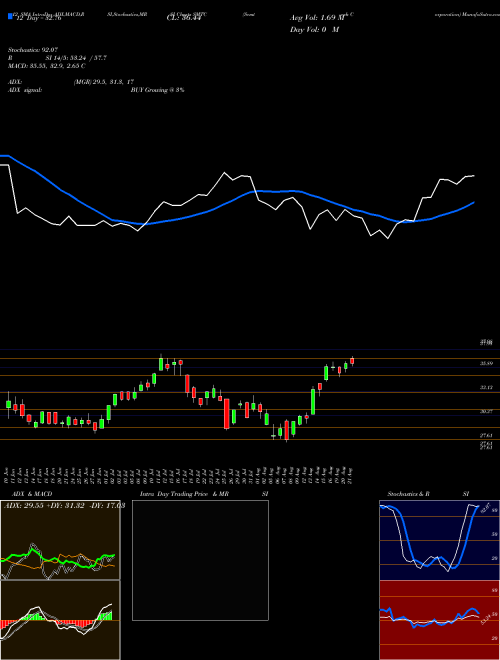The height and width of the screenshot is (660, 500).
Task: Click the 'Stochastics & R' panel title
Action: (x=409, y=494)
